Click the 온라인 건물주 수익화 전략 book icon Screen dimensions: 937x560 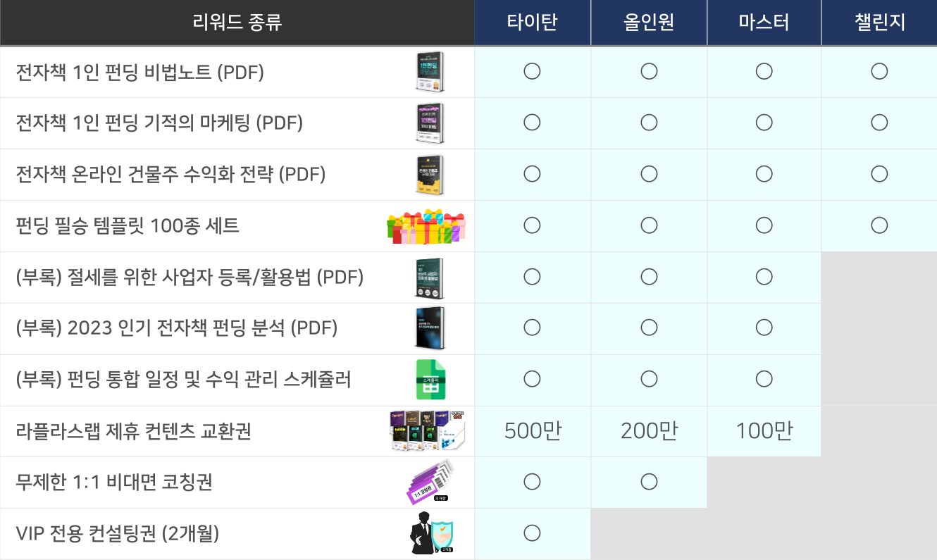click(429, 175)
